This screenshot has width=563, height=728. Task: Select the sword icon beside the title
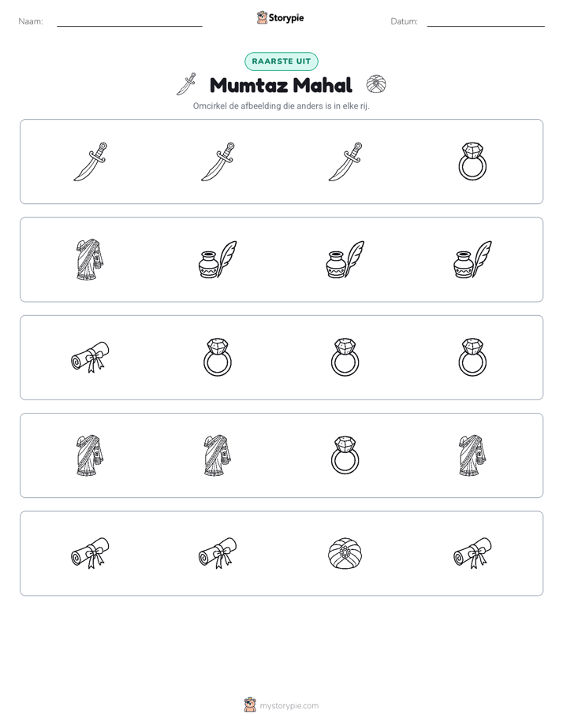pyautogui.click(x=186, y=84)
